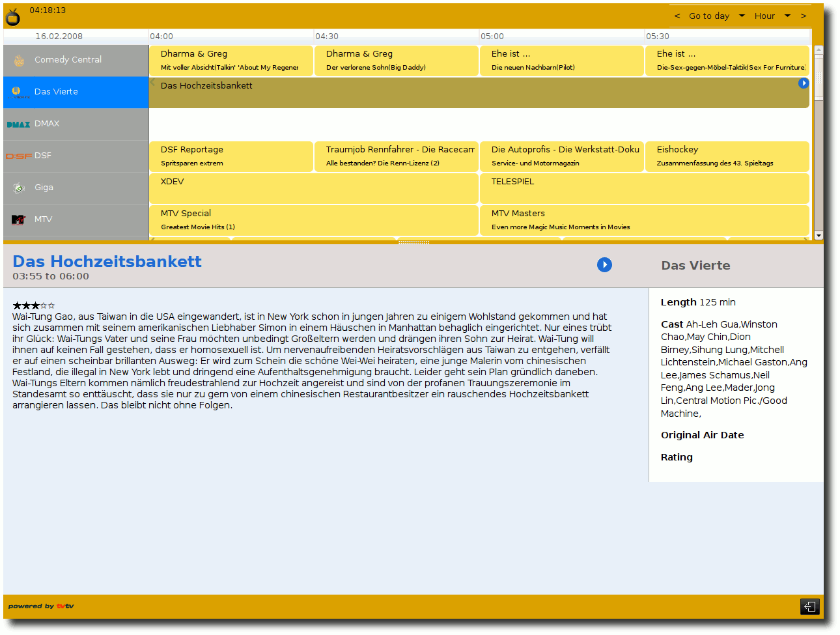Click the 16.02.2008 date label
The height and width of the screenshot is (635, 840).
tap(59, 36)
